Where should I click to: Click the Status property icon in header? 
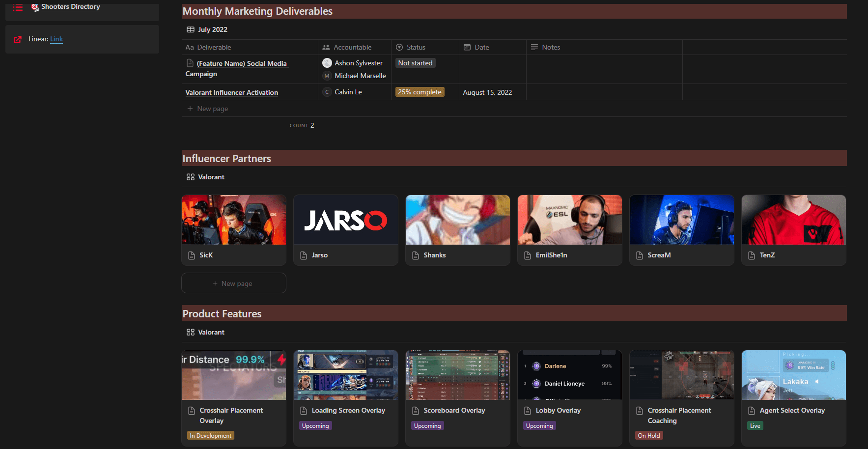(399, 47)
